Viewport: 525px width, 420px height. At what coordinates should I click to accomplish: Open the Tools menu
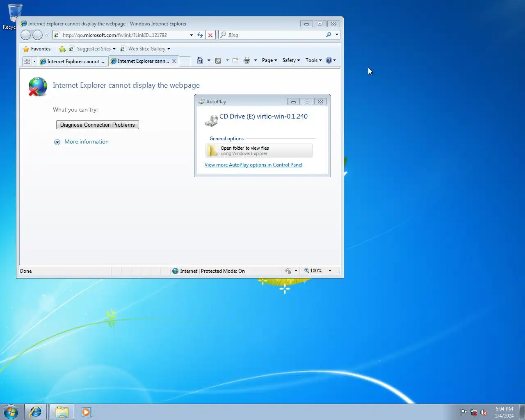[314, 60]
